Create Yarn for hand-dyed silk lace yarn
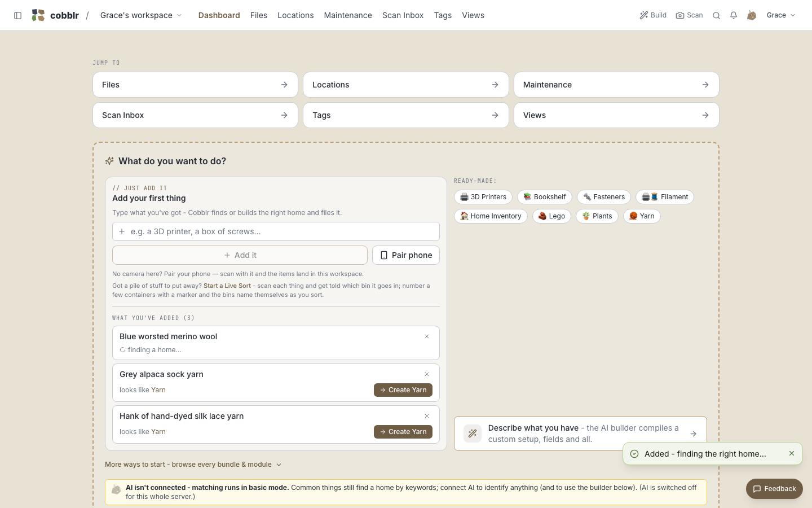This screenshot has height=508, width=812. [403, 432]
